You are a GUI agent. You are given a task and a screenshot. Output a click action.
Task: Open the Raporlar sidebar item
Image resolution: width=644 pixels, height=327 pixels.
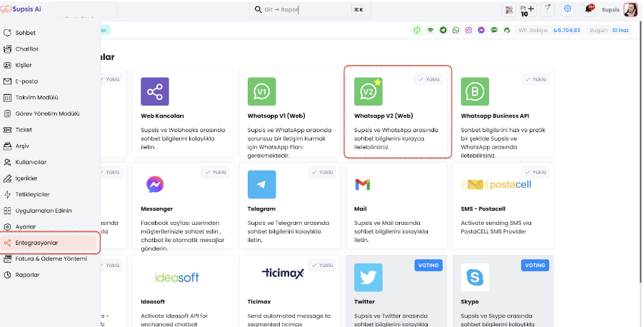click(28, 275)
